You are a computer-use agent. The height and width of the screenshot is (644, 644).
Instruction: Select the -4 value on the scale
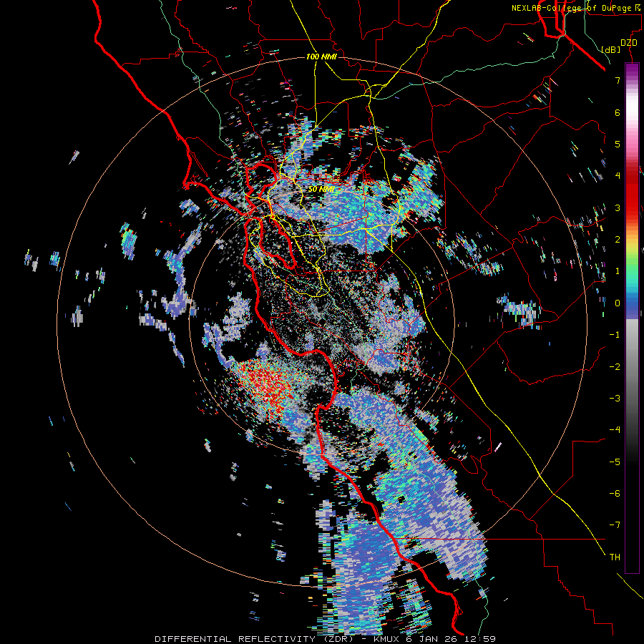click(615, 430)
